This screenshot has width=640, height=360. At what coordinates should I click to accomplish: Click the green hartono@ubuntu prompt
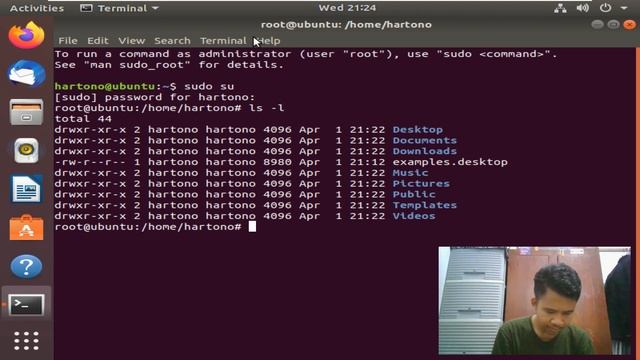[x=104, y=87]
